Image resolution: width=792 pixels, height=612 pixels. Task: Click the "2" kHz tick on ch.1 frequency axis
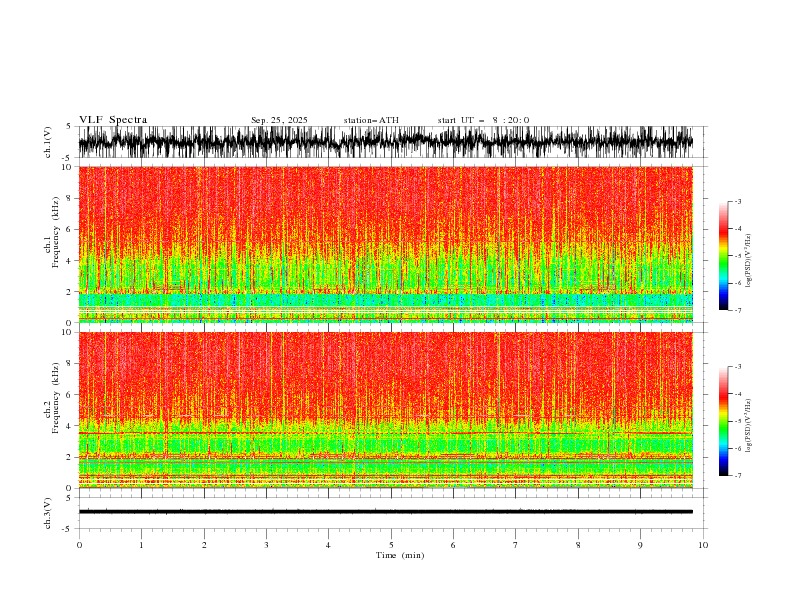69,292
